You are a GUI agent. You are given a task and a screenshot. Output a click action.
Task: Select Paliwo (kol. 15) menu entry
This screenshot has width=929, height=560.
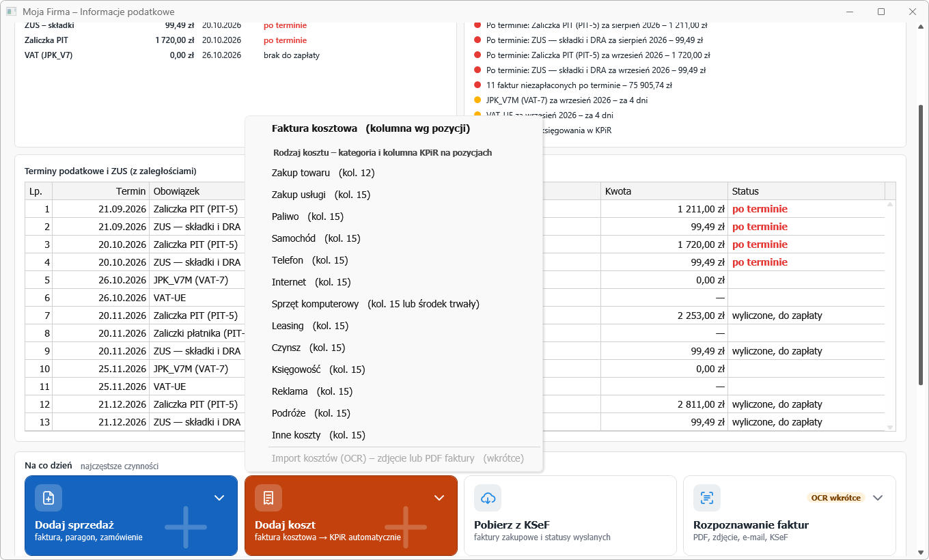tap(393, 216)
